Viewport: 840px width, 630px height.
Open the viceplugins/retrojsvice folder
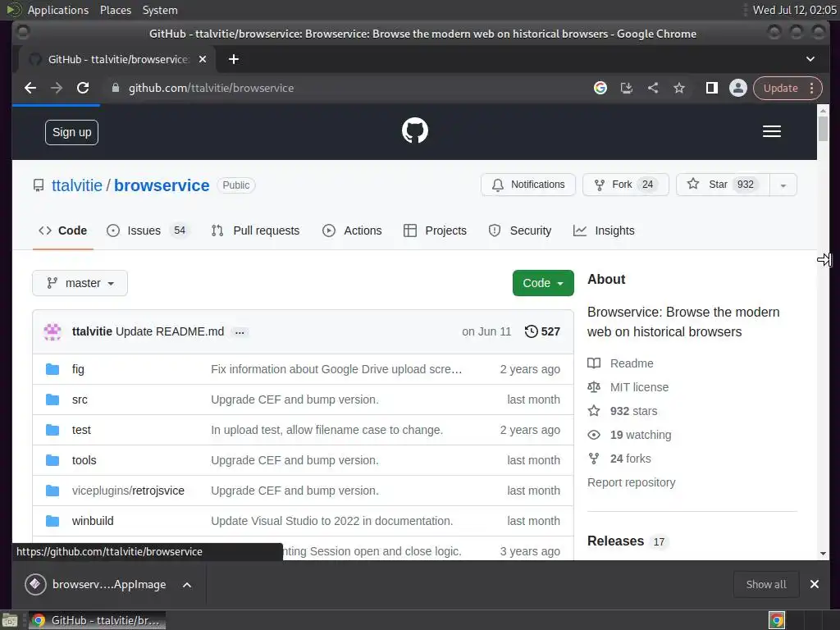[128, 491]
